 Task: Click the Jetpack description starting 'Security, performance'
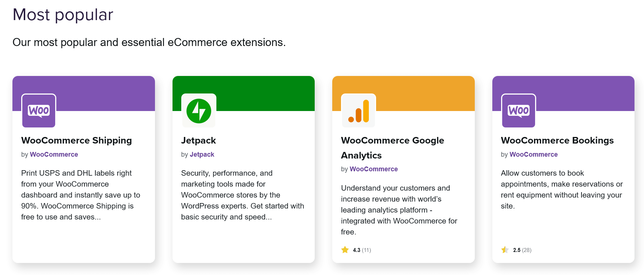(x=243, y=195)
